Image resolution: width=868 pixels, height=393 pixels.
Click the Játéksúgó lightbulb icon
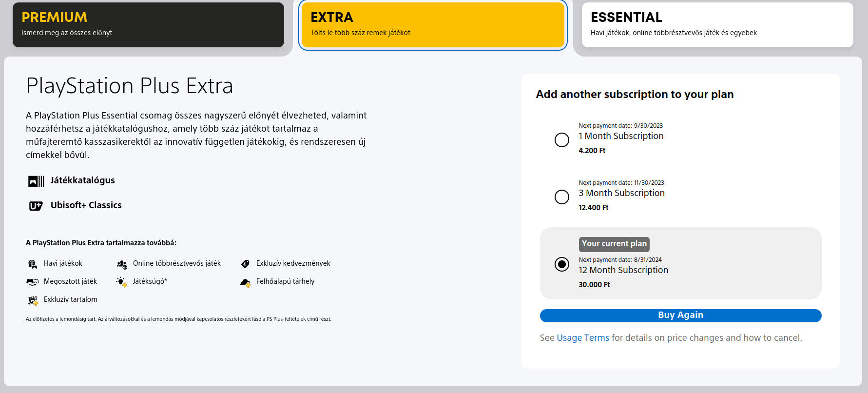coord(122,282)
